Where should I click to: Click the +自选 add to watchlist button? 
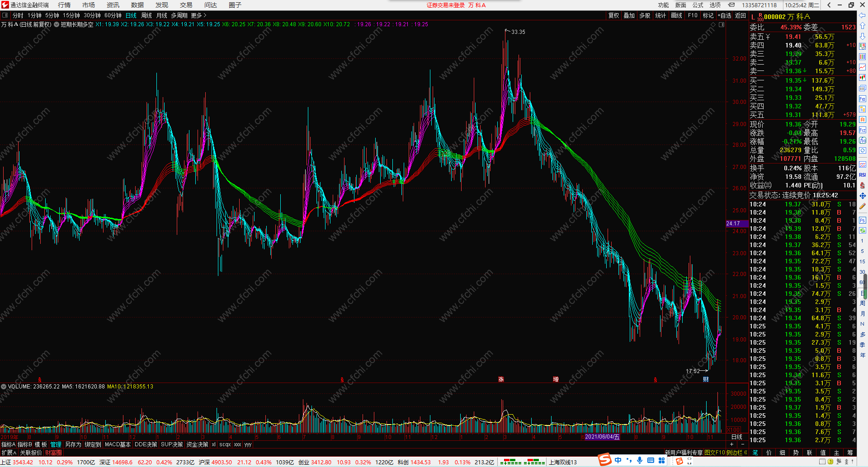[x=725, y=15]
